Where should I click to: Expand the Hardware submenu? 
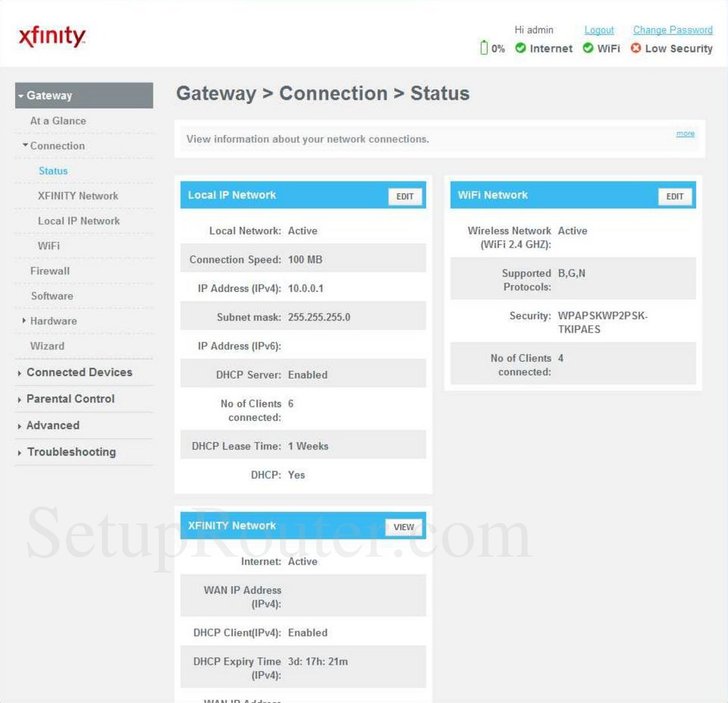[x=53, y=321]
